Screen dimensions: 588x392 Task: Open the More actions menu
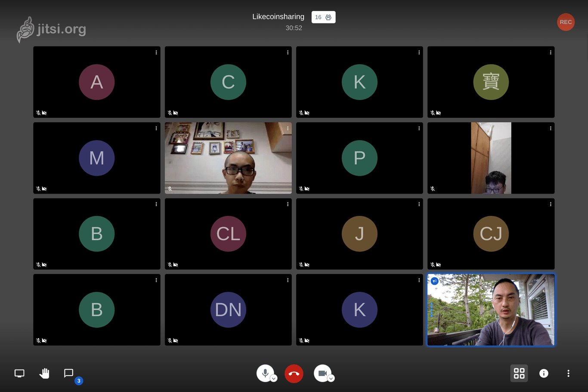[x=568, y=373]
